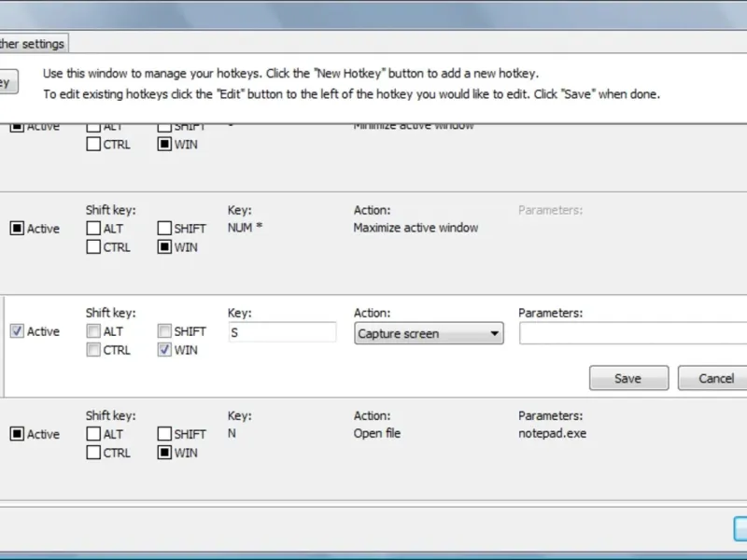Click the 'NUM *' key text
Screen dimensions: 747x560
pyautogui.click(x=245, y=228)
